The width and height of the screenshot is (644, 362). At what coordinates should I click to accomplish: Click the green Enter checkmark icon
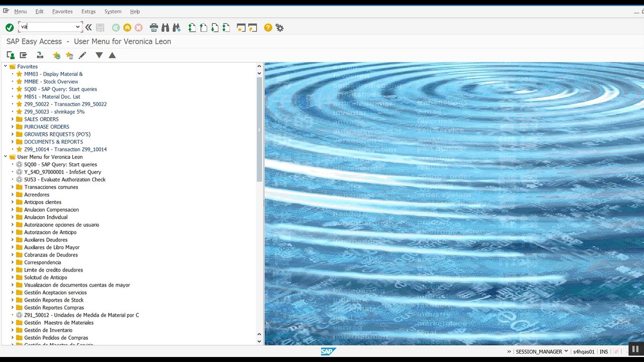click(10, 28)
